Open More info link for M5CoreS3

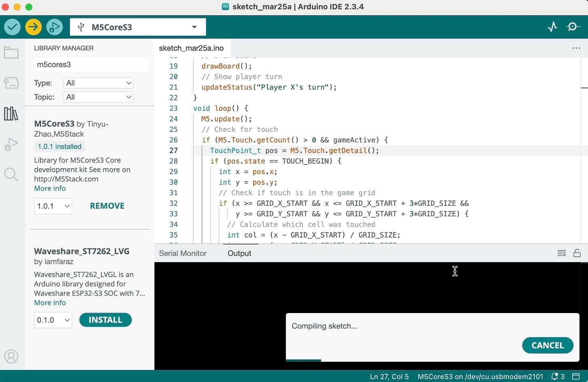point(50,188)
